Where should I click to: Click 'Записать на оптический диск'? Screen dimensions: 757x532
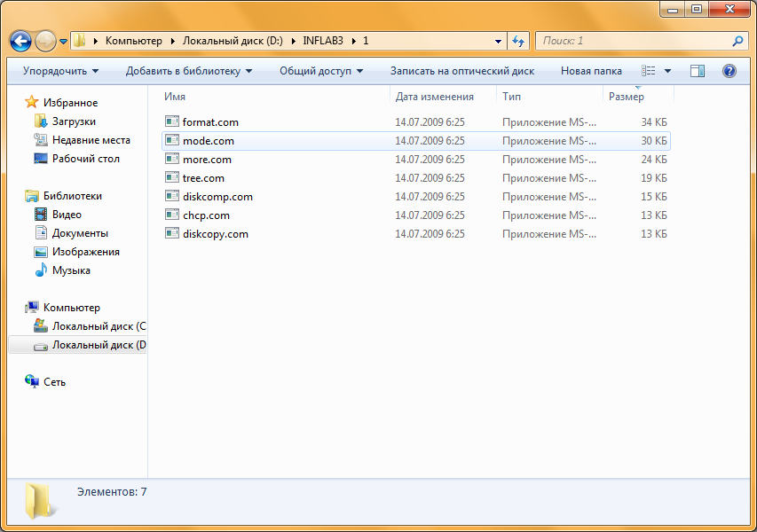[462, 71]
